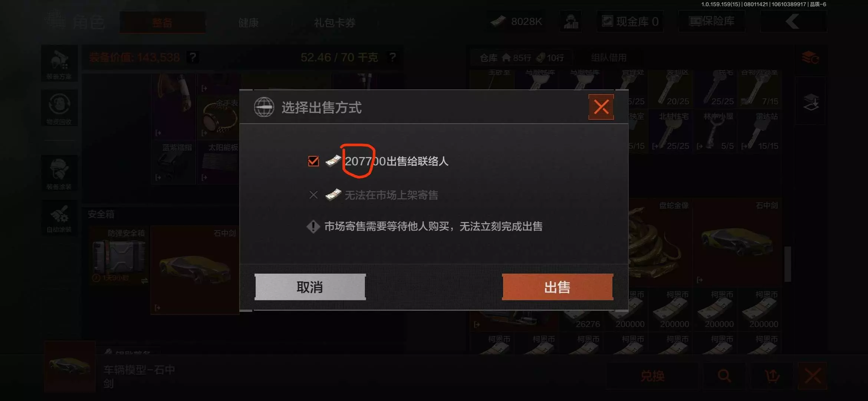Toggle the 出售给联络人 checkbox
Screen dimensions: 868x401
(313, 161)
